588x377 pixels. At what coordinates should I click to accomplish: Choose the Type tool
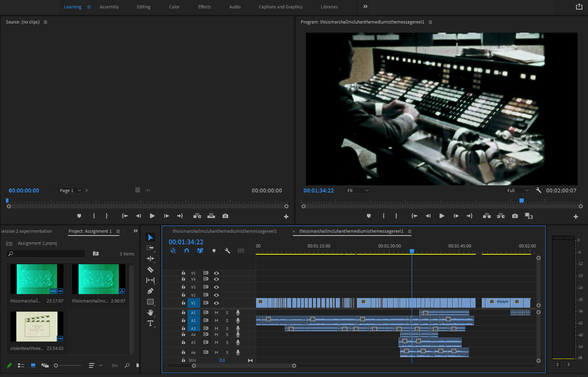click(150, 323)
